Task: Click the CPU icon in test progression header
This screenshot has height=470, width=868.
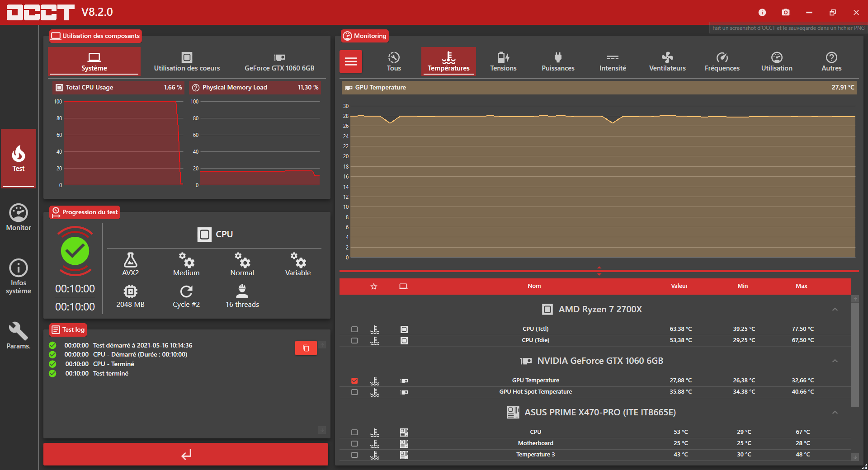Action: pos(204,235)
